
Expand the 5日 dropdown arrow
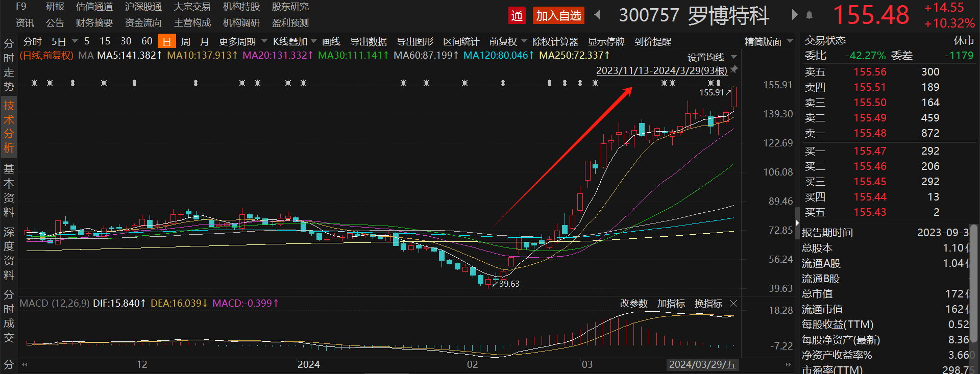click(x=75, y=41)
